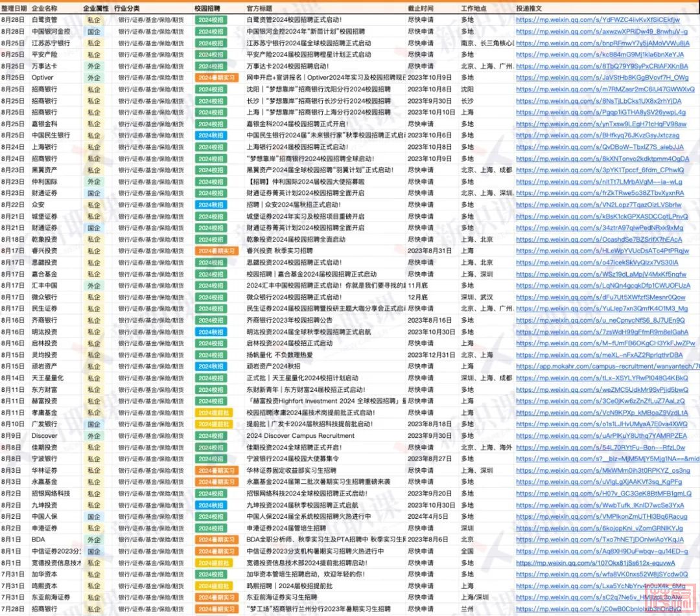700x616 pixels.
Task: Open the 白鹭资管 application link
Action: click(598, 19)
